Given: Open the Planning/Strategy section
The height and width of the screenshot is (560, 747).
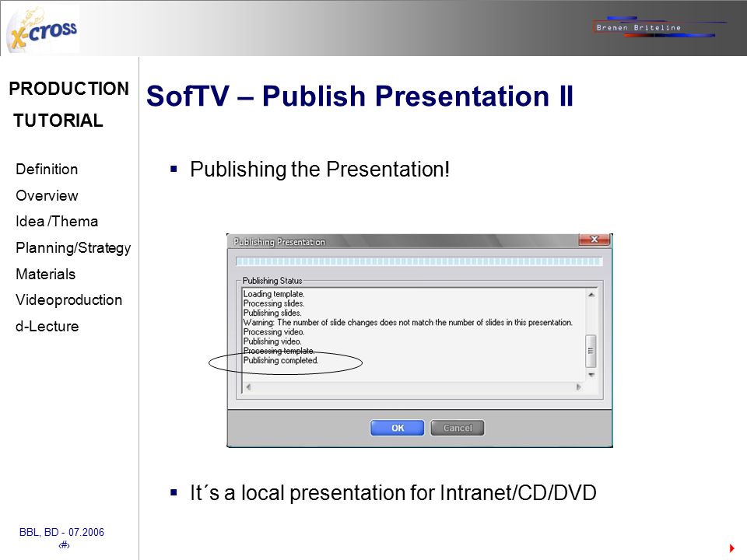Looking at the screenshot, I should pos(73,248).
